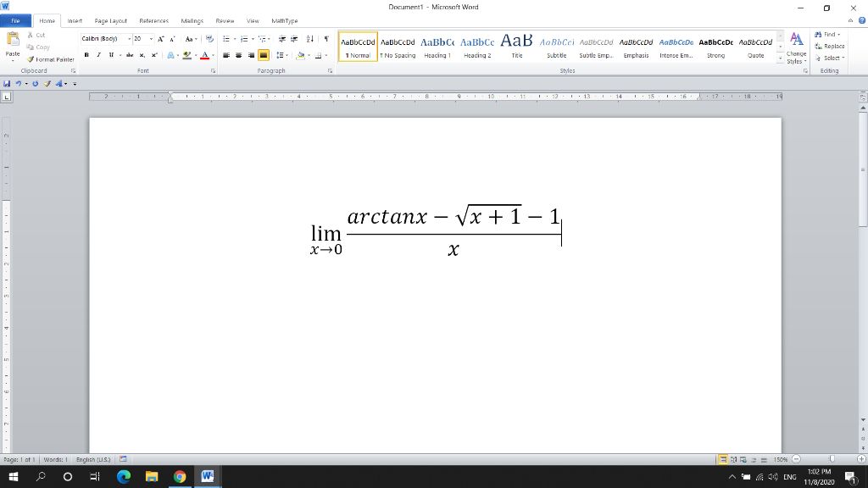Apply the text highlight color

(187, 55)
